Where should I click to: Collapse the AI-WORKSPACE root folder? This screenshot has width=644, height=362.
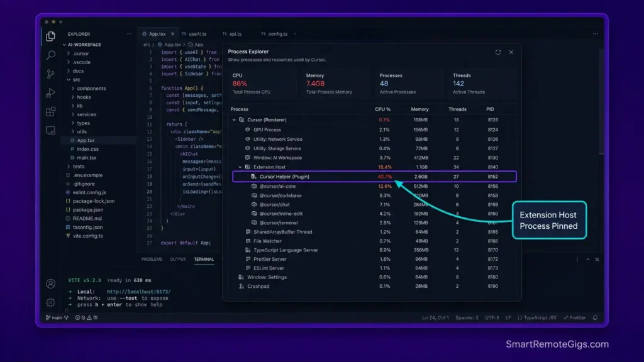pyautogui.click(x=65, y=45)
